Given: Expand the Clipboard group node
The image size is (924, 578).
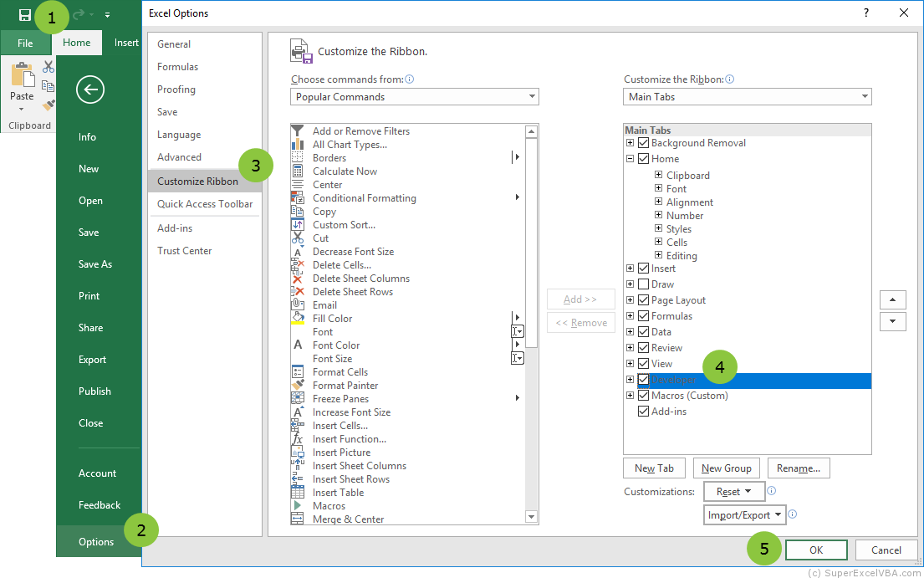Looking at the screenshot, I should 658,174.
